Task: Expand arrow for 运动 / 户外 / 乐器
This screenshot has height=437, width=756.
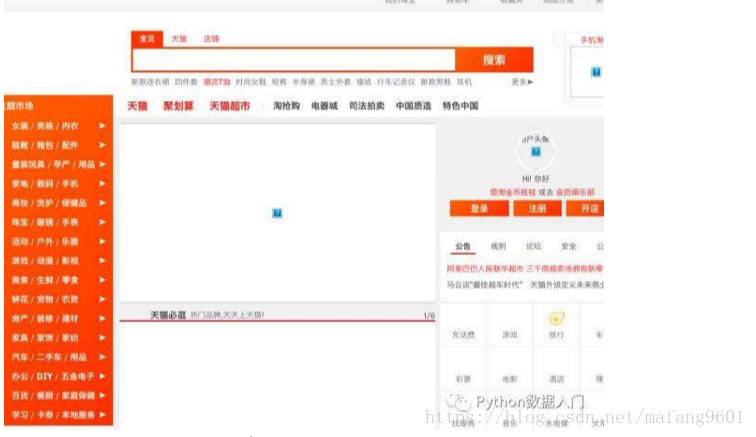Action: pos(102,242)
